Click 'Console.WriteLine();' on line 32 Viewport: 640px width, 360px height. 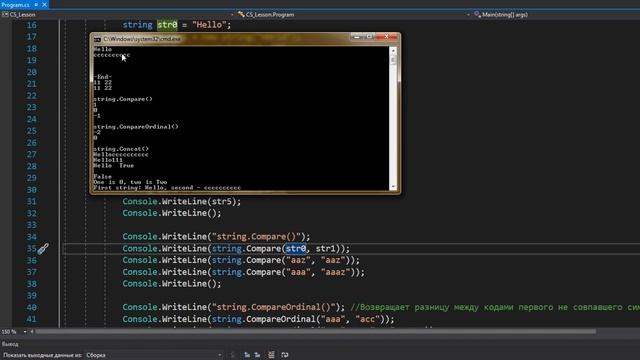click(x=172, y=213)
